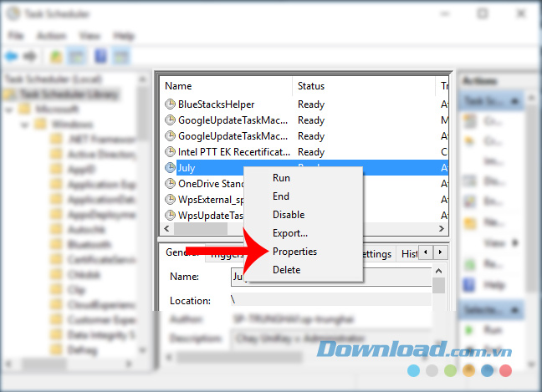542x392 pixels.
Task: Click the console tree scroll-up arrow
Action: pos(142,79)
